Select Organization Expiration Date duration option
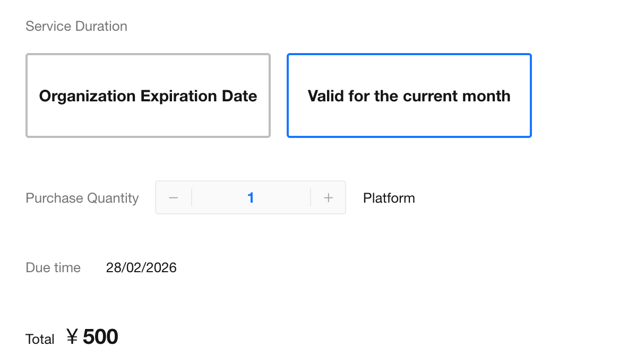The width and height of the screenshot is (636, 364). coord(148,96)
